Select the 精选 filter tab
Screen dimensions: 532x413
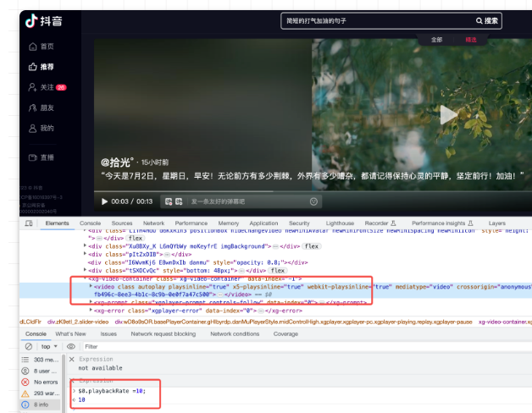point(471,40)
